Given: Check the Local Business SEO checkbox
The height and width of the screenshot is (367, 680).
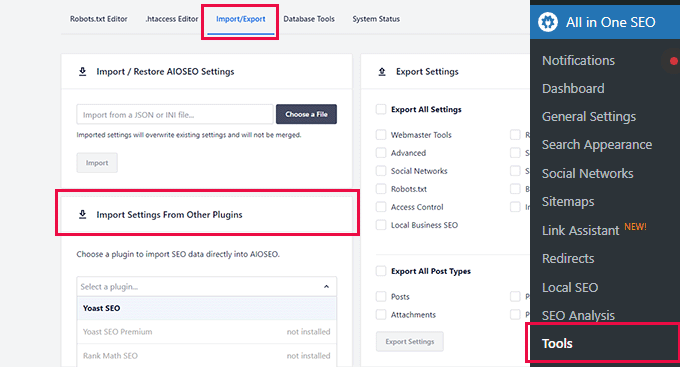Looking at the screenshot, I should pos(381,225).
